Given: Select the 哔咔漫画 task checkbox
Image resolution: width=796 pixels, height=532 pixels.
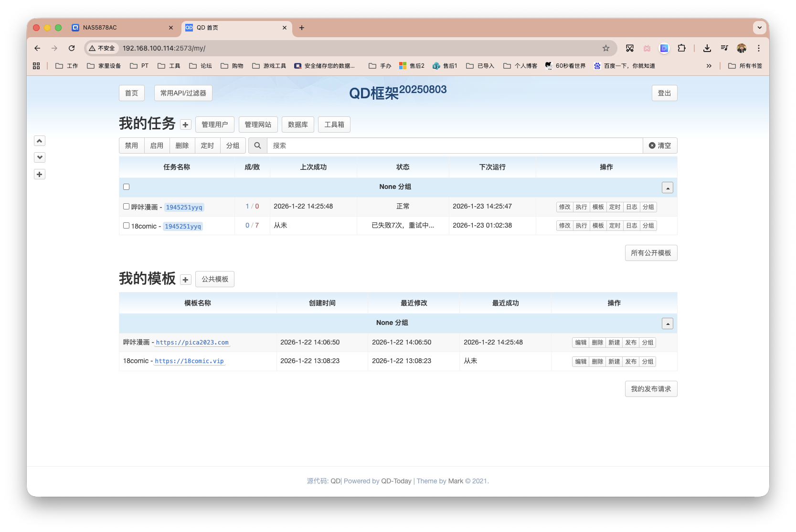Looking at the screenshot, I should (x=126, y=206).
